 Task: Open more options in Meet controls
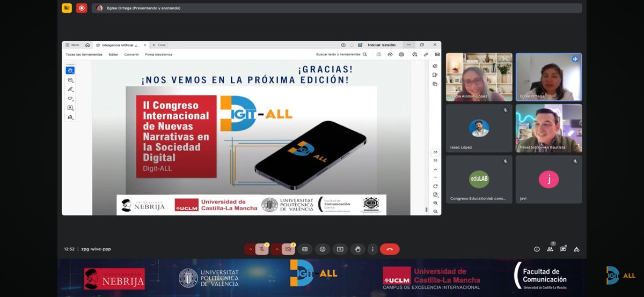(x=372, y=249)
